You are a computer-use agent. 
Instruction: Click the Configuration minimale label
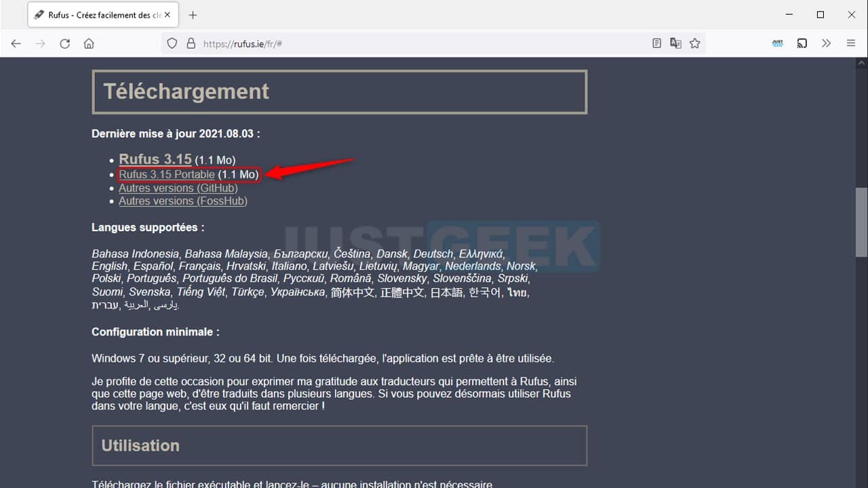155,332
